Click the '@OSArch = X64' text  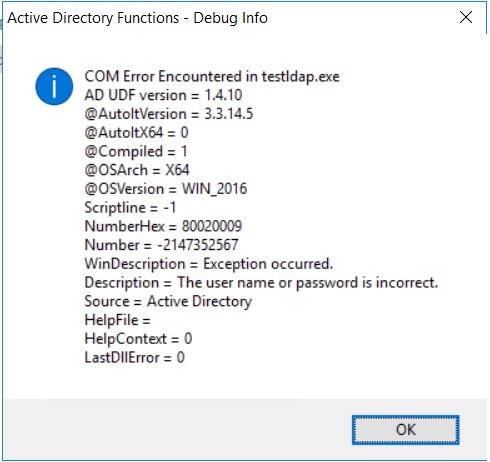click(137, 170)
